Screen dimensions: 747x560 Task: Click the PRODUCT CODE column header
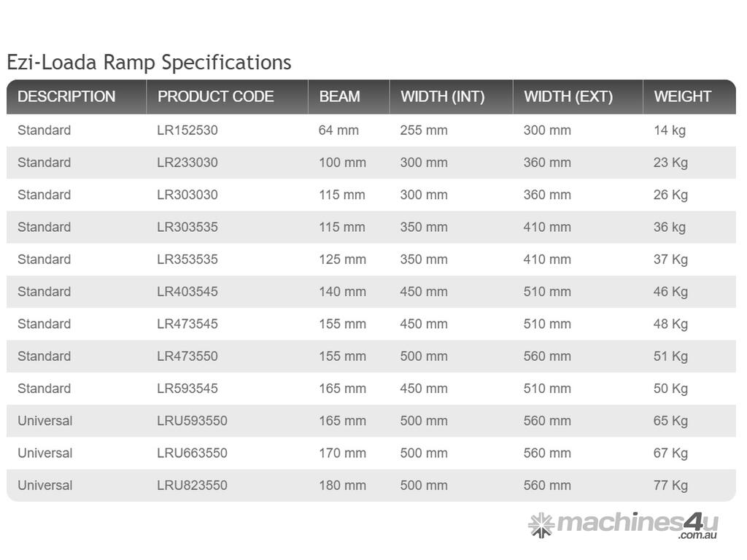pyautogui.click(x=216, y=97)
